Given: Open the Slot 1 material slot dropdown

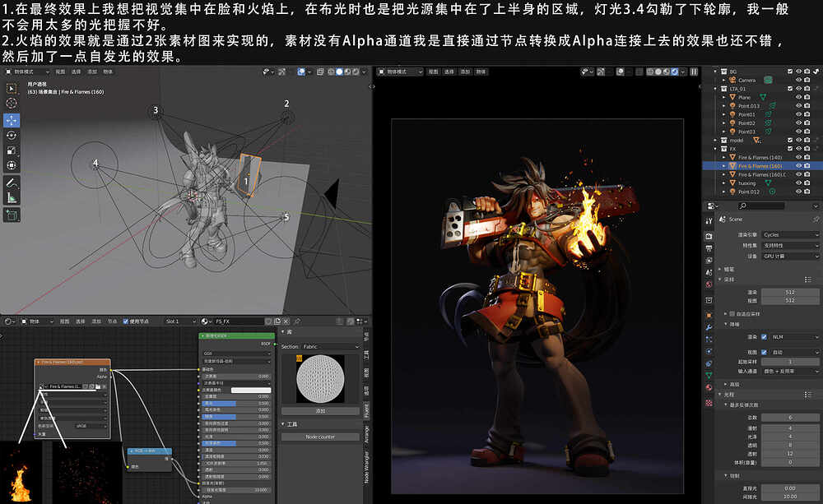Looking at the screenshot, I should pyautogui.click(x=179, y=321).
